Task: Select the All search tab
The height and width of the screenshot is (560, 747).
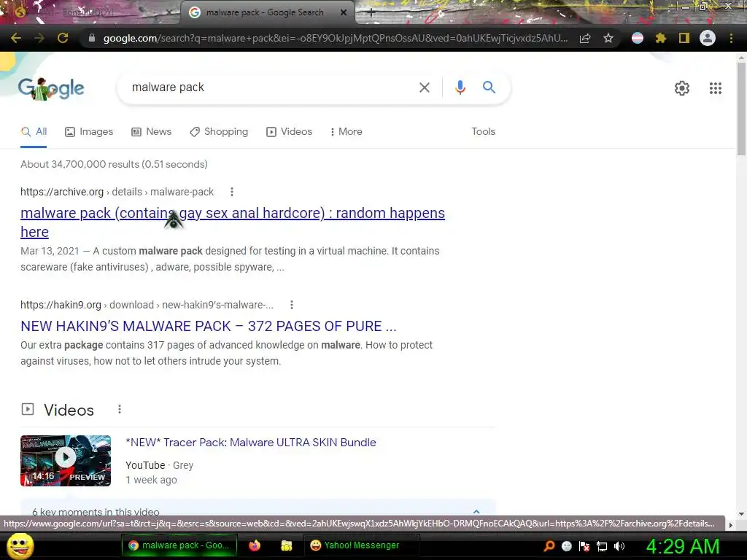Action: point(34,132)
